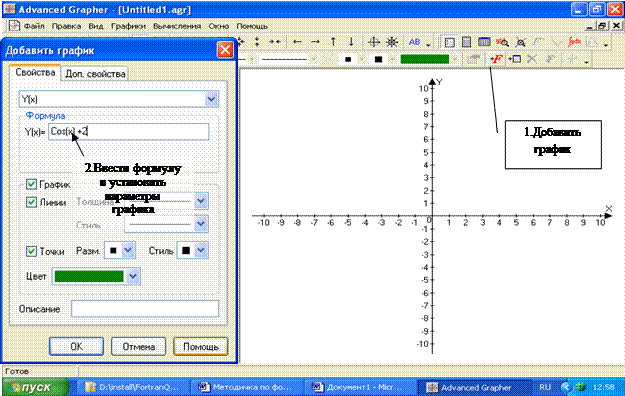Click the horizontal zoom out arrows icon
The width and height of the screenshot is (625, 396).
(x=275, y=42)
